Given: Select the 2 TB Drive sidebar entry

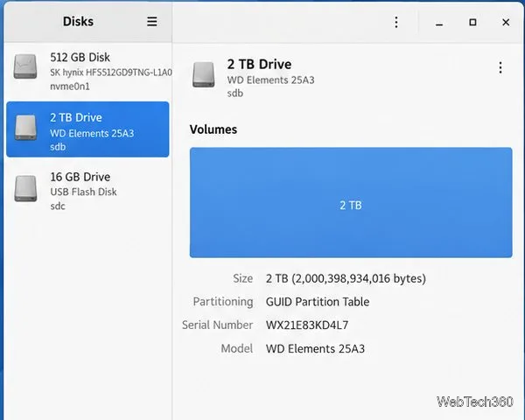Looking at the screenshot, I should (87, 129).
